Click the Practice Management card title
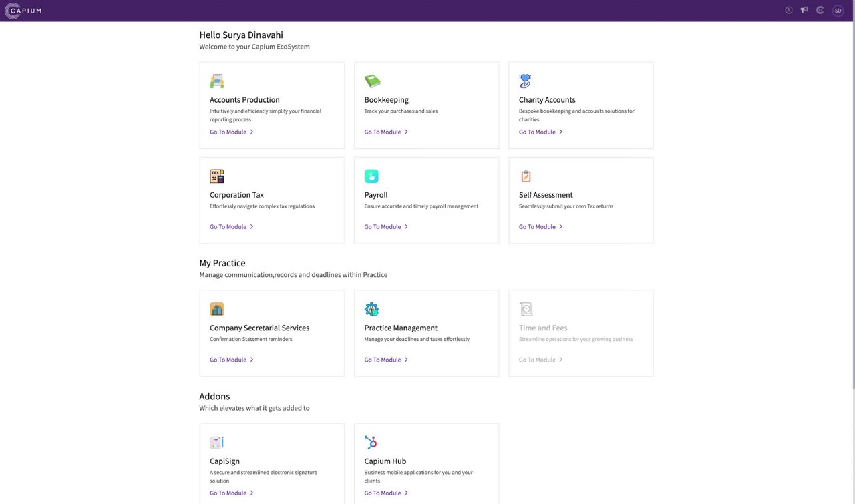 (401, 328)
